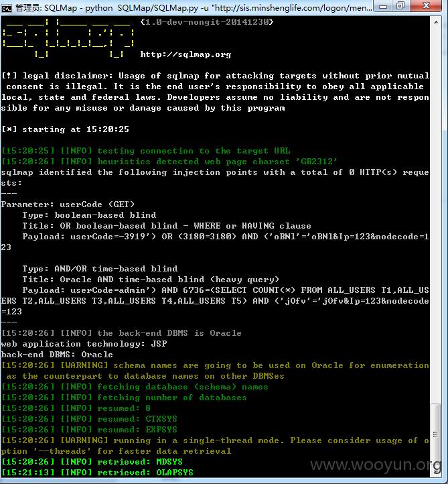Click 'back-end DBMS: Oracle' line
Screen dimensions: 448x484
(57, 355)
